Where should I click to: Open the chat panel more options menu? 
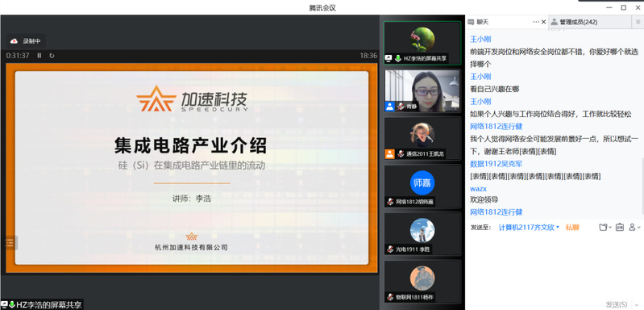(x=535, y=22)
